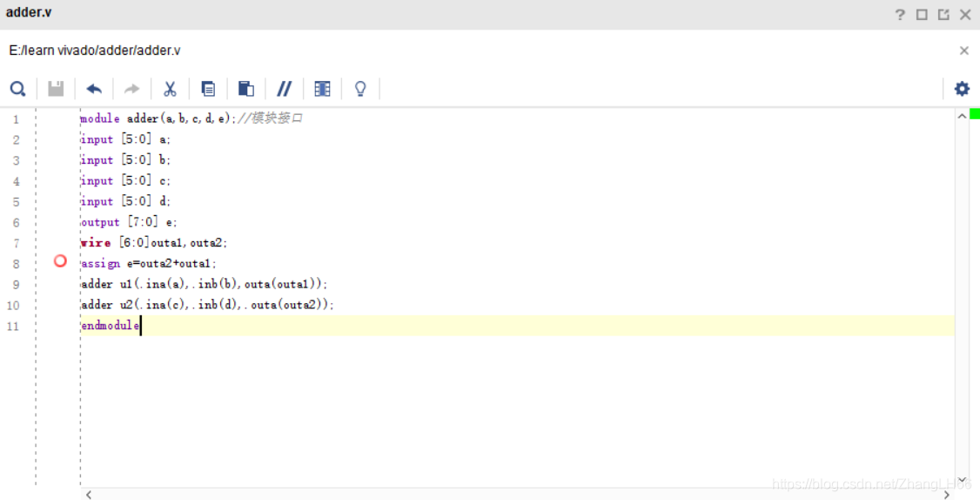Image resolution: width=980 pixels, height=500 pixels.
Task: Paste from clipboard icon
Action: (x=246, y=89)
